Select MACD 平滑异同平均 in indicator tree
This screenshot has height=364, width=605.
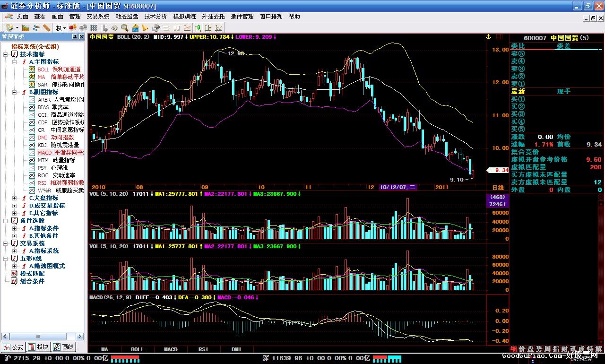(x=60, y=153)
